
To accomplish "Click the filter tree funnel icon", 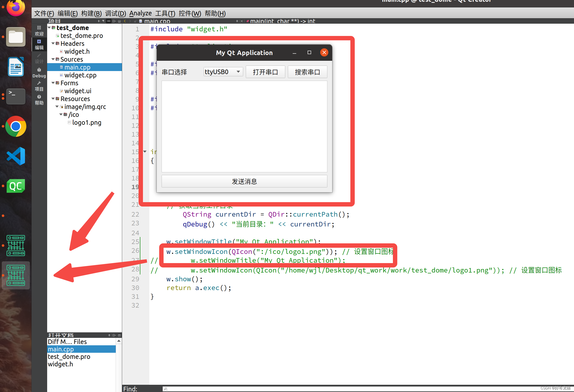I will pos(103,21).
